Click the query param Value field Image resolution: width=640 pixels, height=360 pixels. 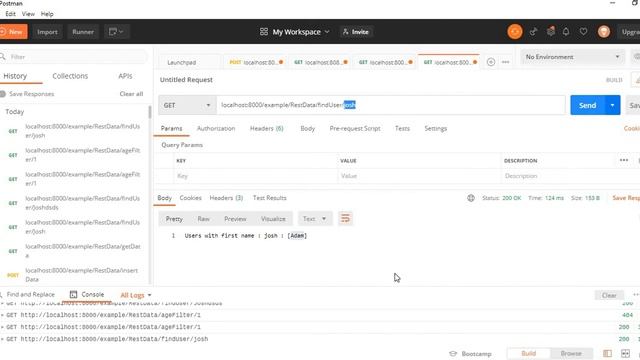[x=419, y=176]
